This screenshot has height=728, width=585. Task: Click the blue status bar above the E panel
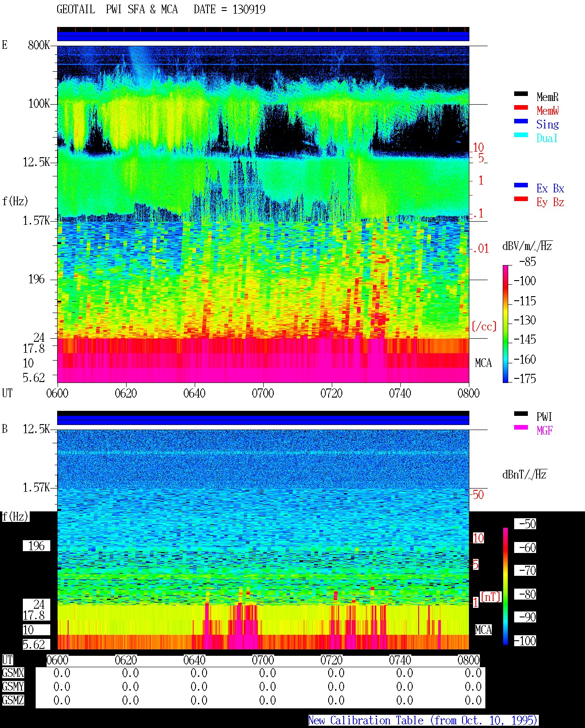click(x=263, y=36)
